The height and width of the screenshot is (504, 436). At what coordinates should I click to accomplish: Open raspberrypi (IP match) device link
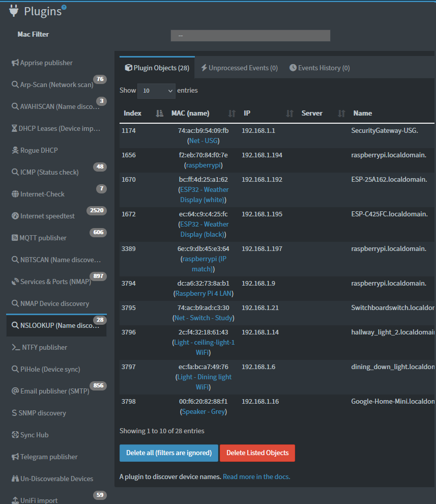(204, 264)
